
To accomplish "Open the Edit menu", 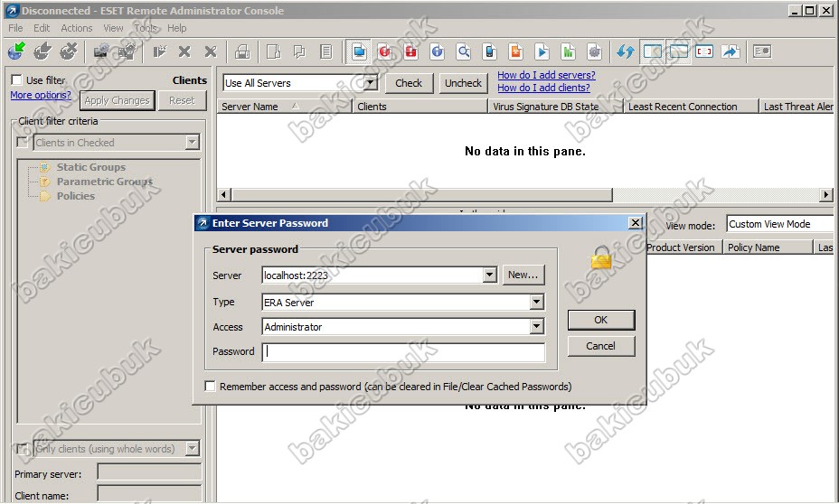I will coord(42,28).
